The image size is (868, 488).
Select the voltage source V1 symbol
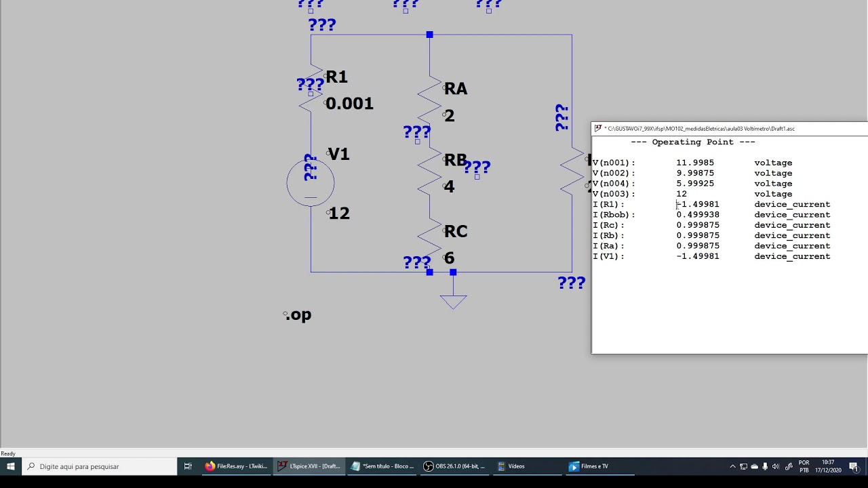pos(311,182)
